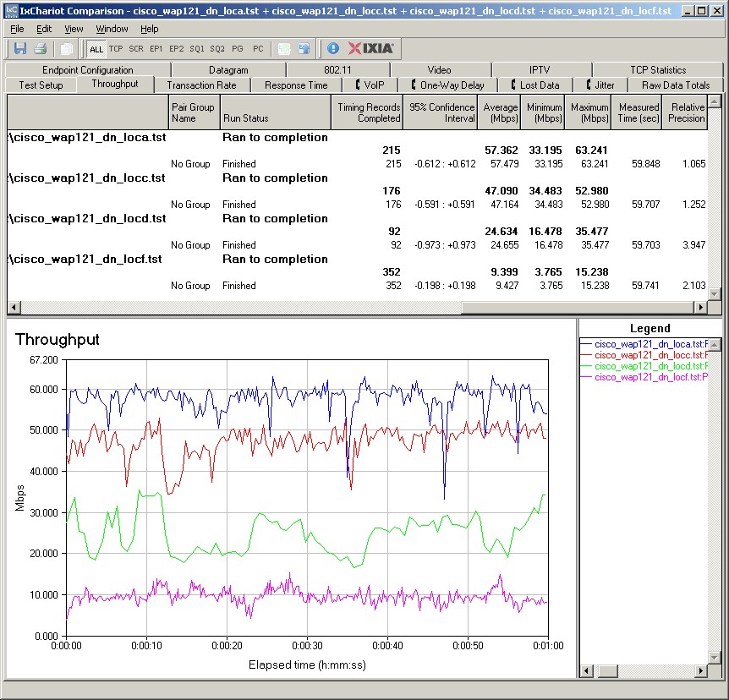729x700 pixels.
Task: Click legend vertical scrollbar down arrow
Action: click(x=715, y=658)
